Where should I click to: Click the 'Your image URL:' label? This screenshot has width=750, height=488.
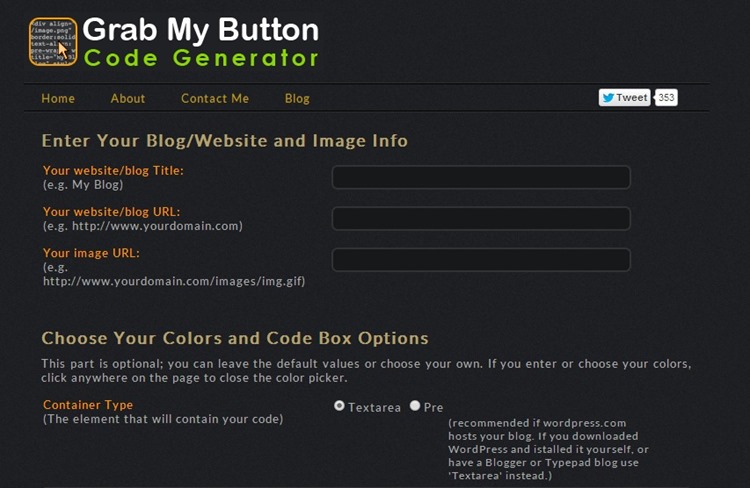click(91, 253)
